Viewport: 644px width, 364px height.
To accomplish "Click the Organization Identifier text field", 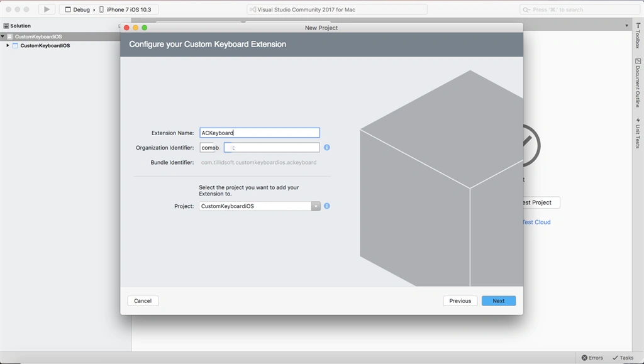I will [x=260, y=147].
